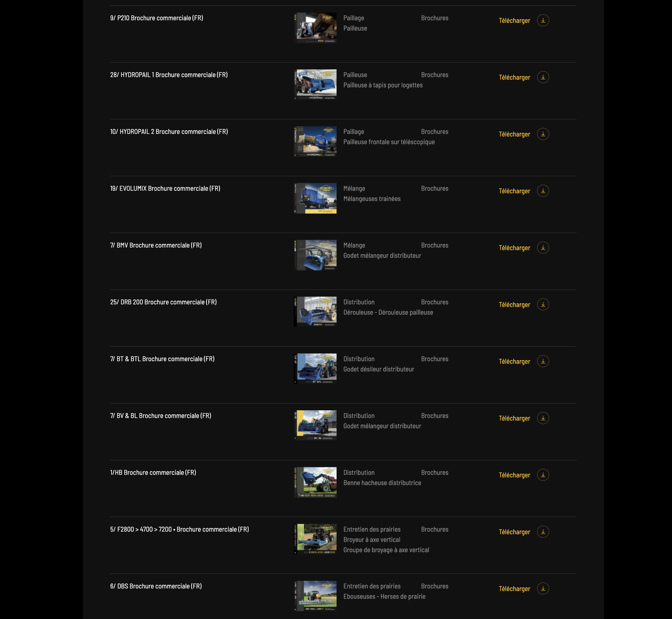The width and height of the screenshot is (672, 619).
Task: Click download icon for P210 brochure
Action: [x=543, y=21]
